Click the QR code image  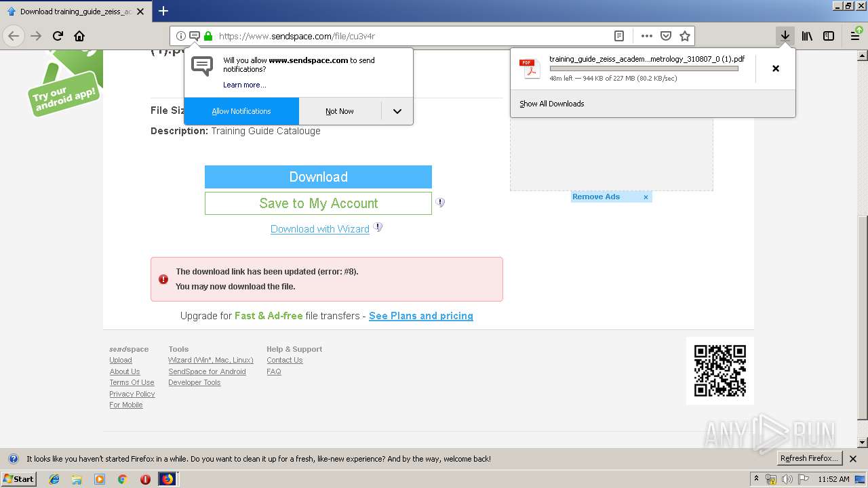pos(720,371)
